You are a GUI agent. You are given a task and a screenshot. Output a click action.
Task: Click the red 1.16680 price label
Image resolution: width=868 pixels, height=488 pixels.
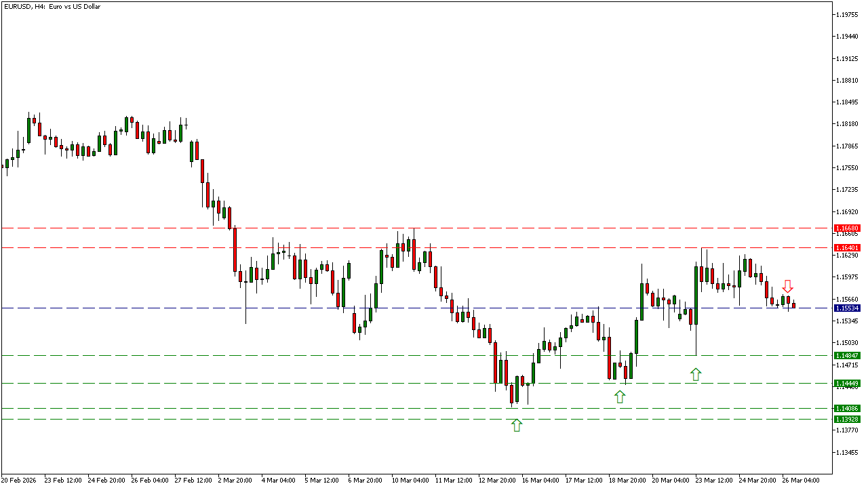(847, 228)
